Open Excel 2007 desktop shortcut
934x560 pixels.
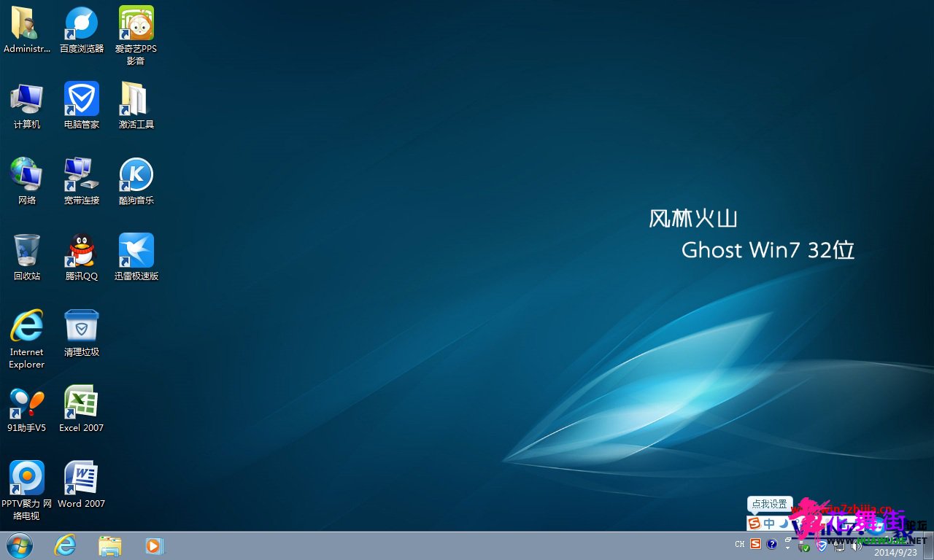pos(82,409)
